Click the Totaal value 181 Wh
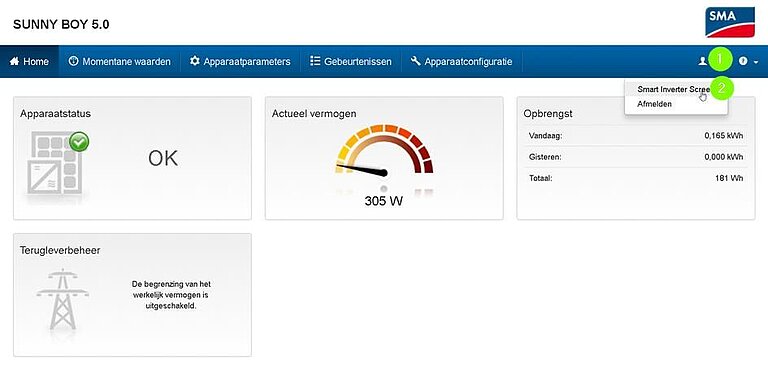768x368 pixels. pos(729,178)
